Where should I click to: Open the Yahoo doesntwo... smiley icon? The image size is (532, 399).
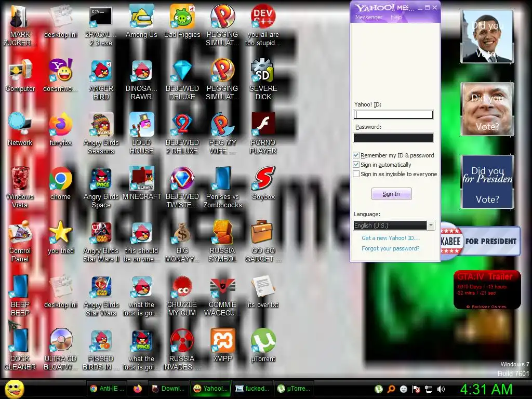[61, 75]
